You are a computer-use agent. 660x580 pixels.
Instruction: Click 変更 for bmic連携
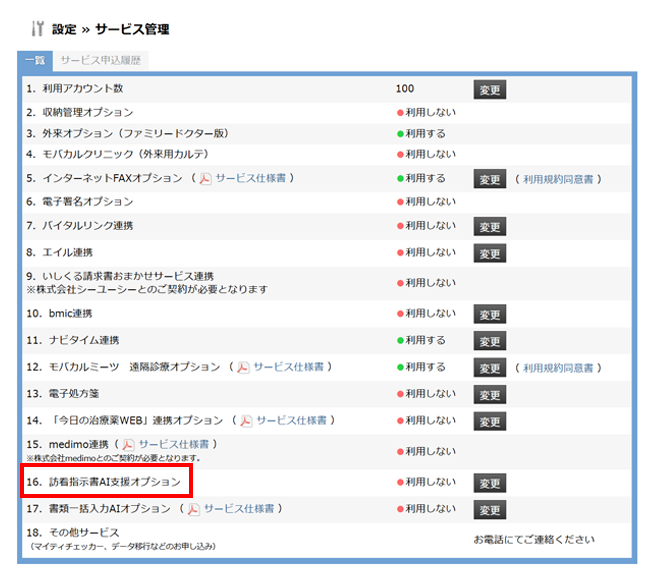click(x=489, y=315)
